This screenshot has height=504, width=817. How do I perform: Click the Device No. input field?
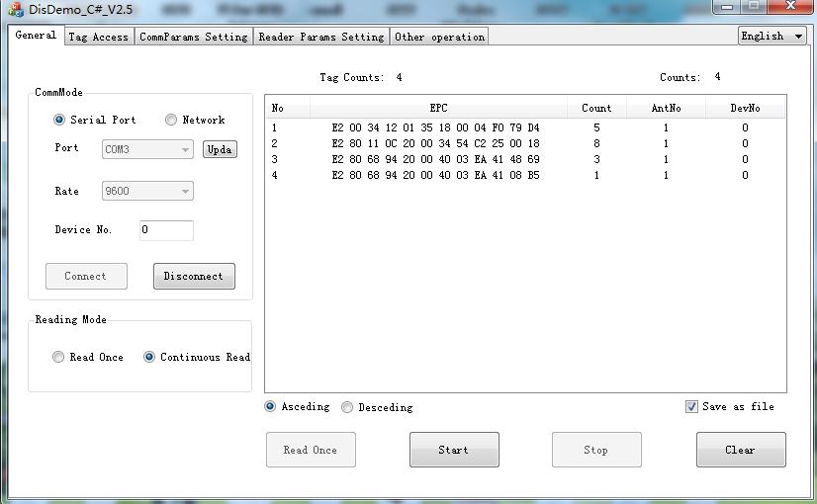165,230
